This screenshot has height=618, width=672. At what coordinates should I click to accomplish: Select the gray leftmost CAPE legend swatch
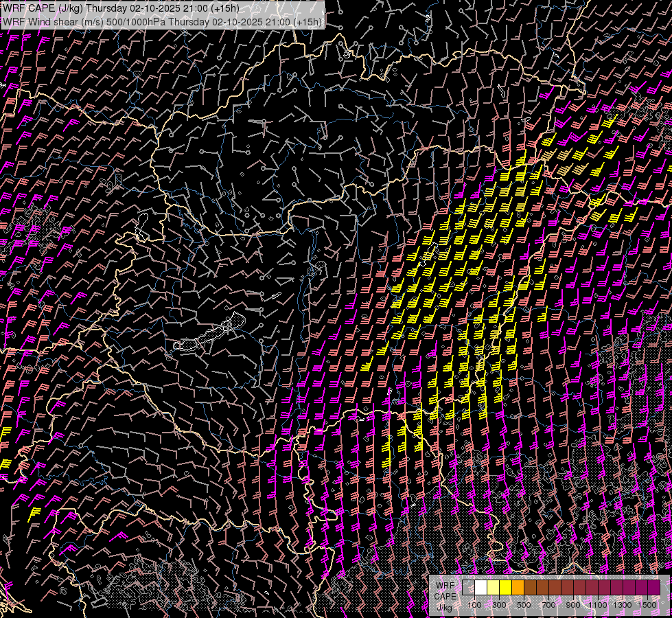[468, 588]
